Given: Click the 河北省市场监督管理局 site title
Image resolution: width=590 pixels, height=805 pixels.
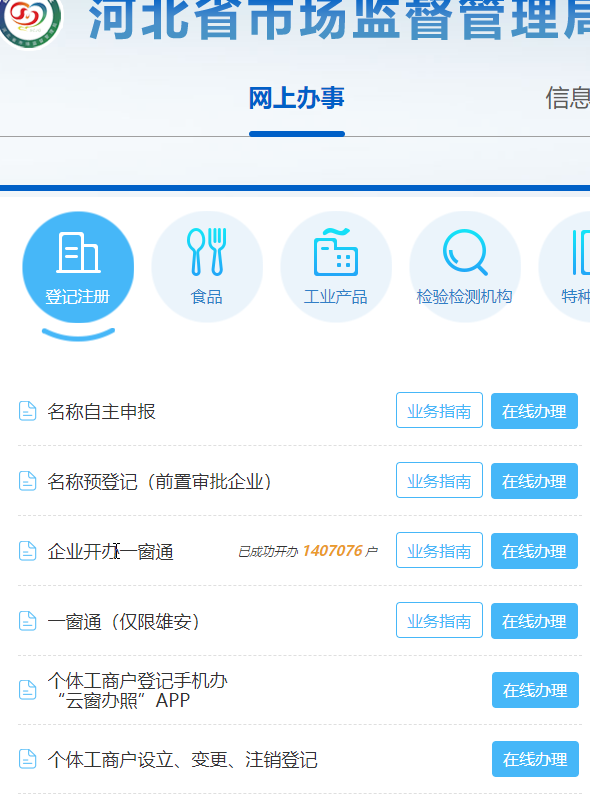Looking at the screenshot, I should click(339, 21).
